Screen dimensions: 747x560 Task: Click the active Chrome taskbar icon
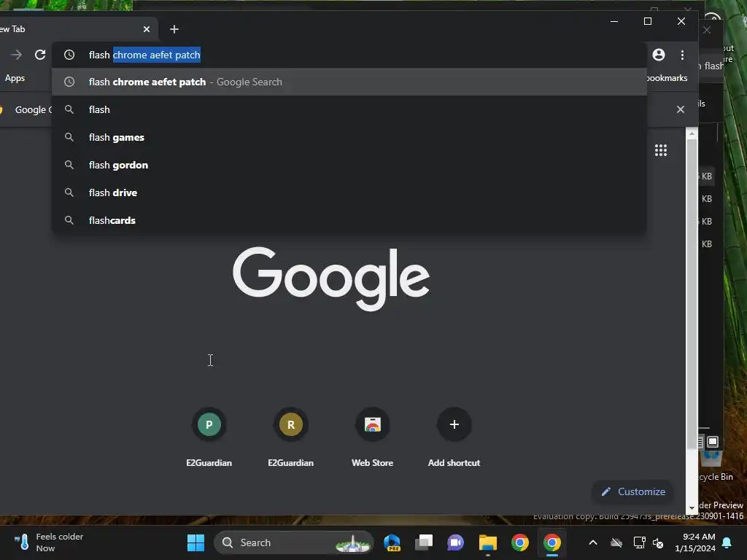click(552, 542)
